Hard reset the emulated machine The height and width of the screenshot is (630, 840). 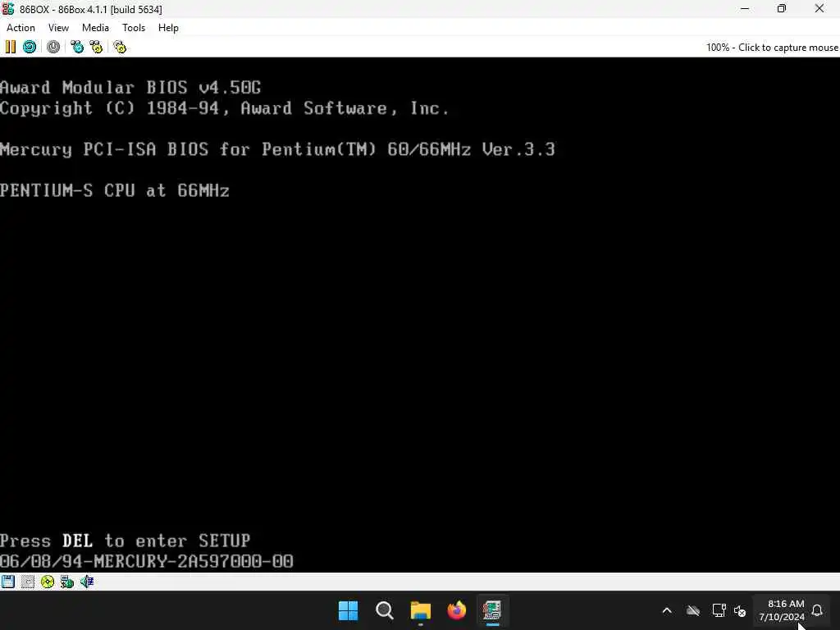30,47
